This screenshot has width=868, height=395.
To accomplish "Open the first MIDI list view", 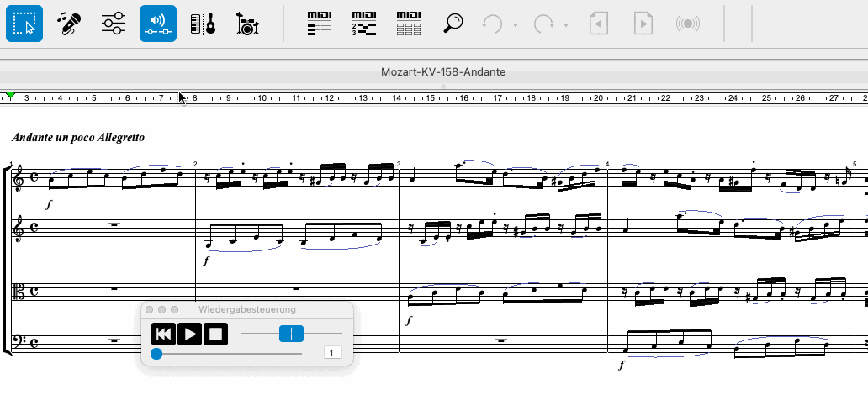I will (320, 24).
